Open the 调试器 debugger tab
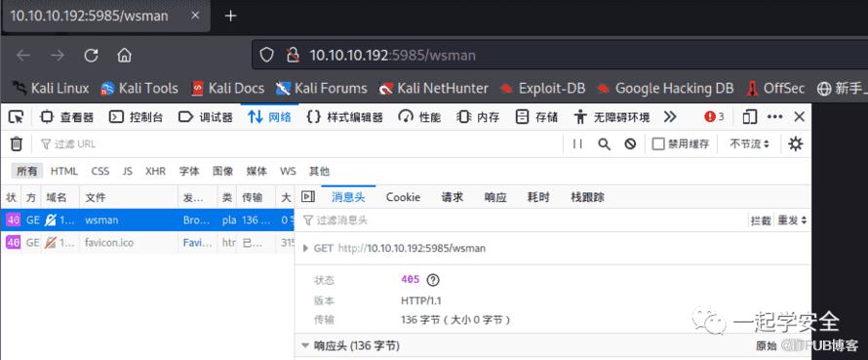868x360 pixels. (x=206, y=117)
